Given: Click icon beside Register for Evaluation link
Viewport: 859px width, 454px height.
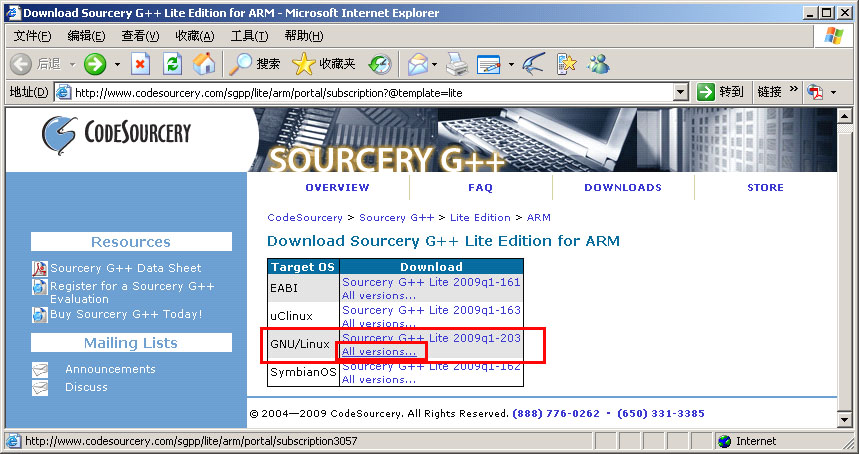Looking at the screenshot, I should 39,286.
